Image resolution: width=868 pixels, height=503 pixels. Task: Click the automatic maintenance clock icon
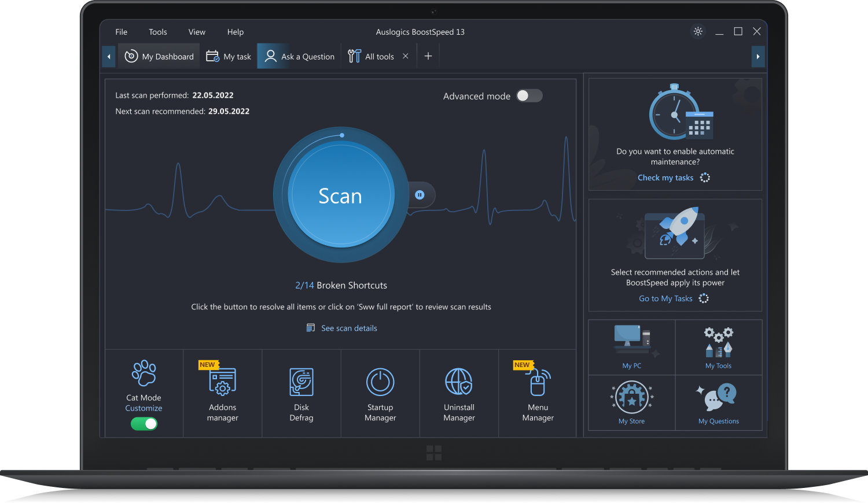point(681,112)
